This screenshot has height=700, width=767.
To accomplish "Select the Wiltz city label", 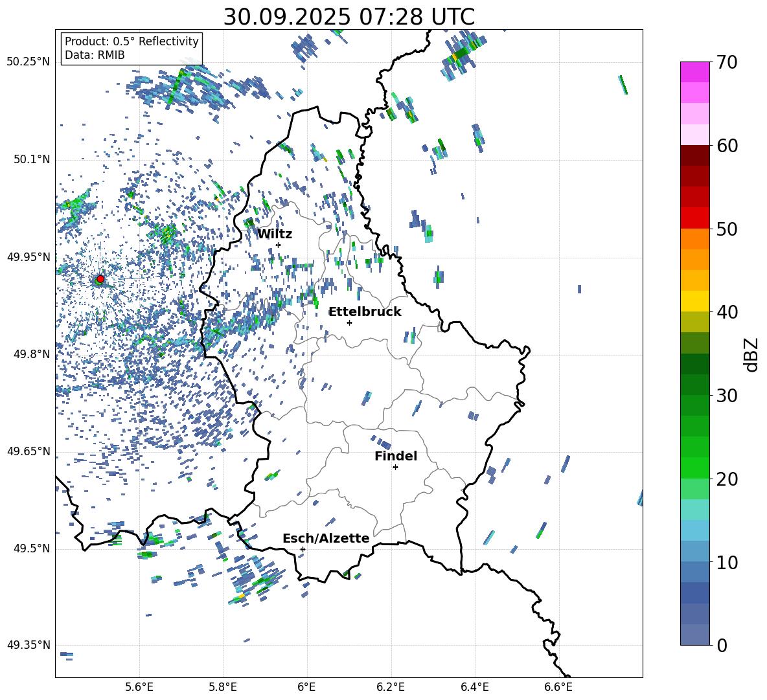I will coord(275,234).
